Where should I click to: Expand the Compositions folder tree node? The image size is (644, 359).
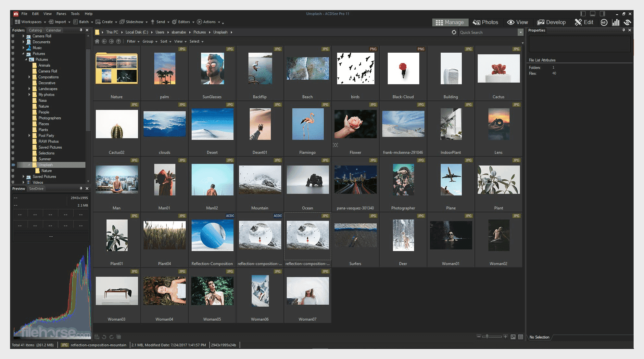click(29, 77)
